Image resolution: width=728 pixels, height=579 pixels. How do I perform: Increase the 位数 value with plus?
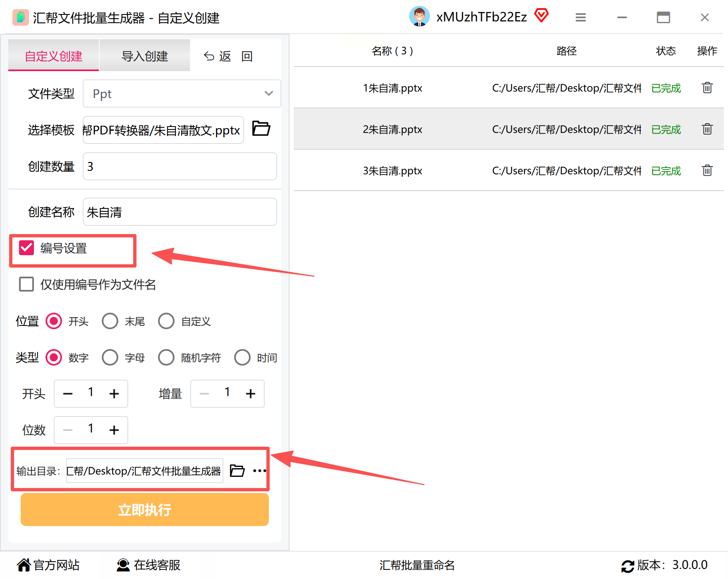pyautogui.click(x=114, y=430)
